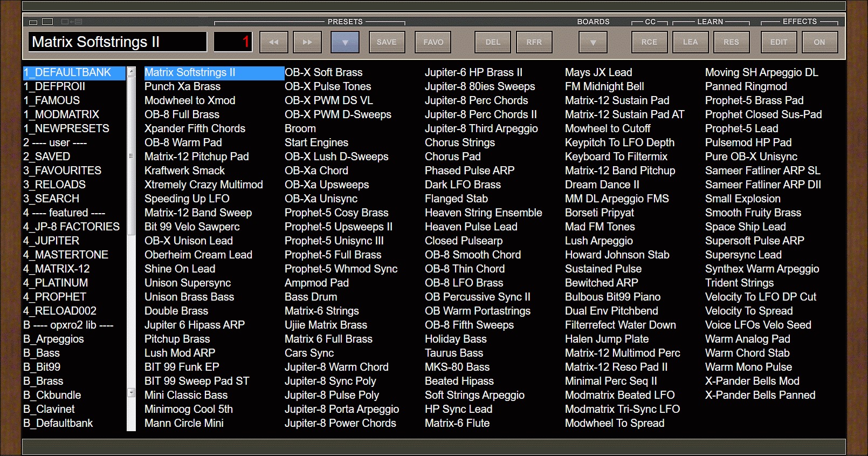868x456 pixels.
Task: Click the red preset number display
Action: point(233,42)
